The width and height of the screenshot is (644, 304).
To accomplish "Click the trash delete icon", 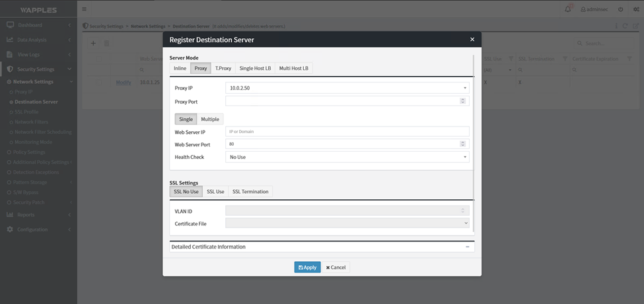I will coord(107,44).
